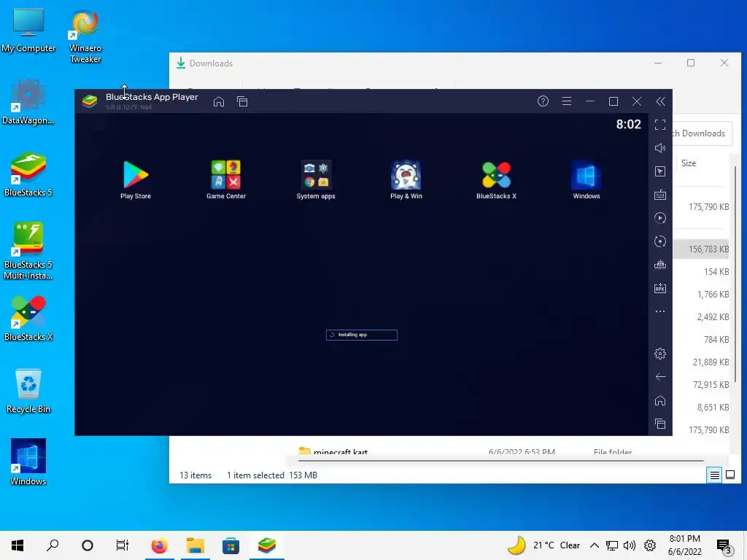Go to BlueStacks home from title bar
747x560 pixels.
pyautogui.click(x=219, y=101)
